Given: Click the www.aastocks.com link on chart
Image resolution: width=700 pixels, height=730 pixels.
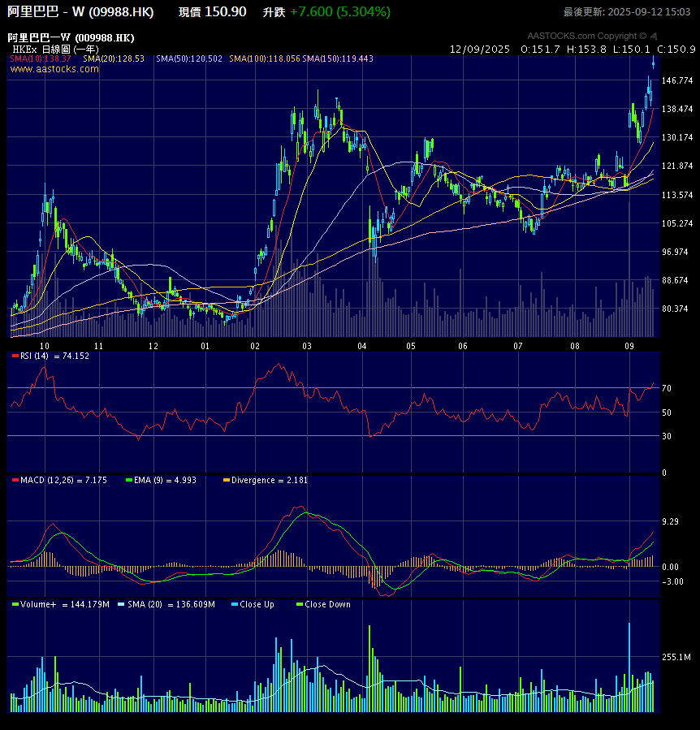Looking at the screenshot, I should [x=54, y=69].
